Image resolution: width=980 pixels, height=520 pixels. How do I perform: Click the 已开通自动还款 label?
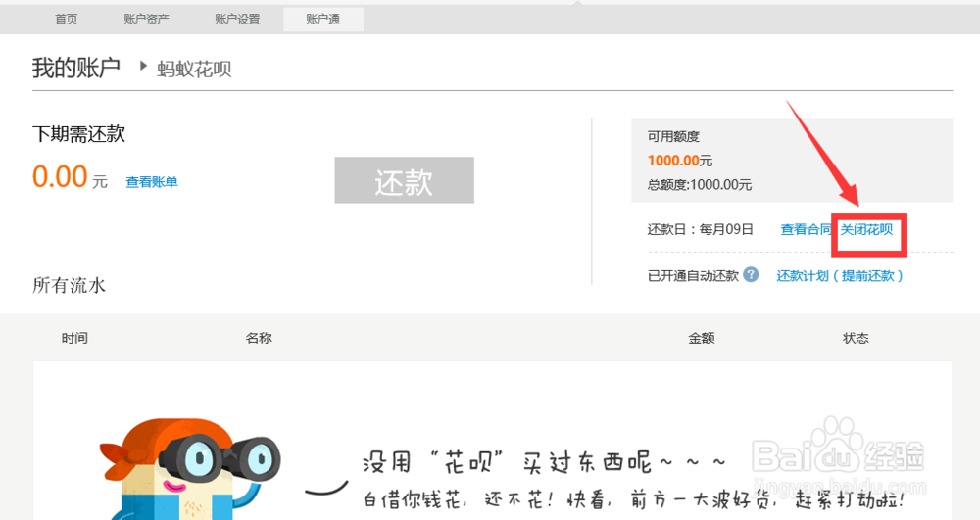pos(693,276)
